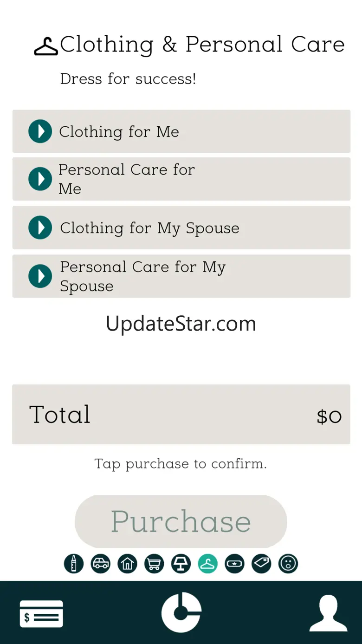Select the price tag category icon
This screenshot has width=362, height=644.
click(x=261, y=564)
